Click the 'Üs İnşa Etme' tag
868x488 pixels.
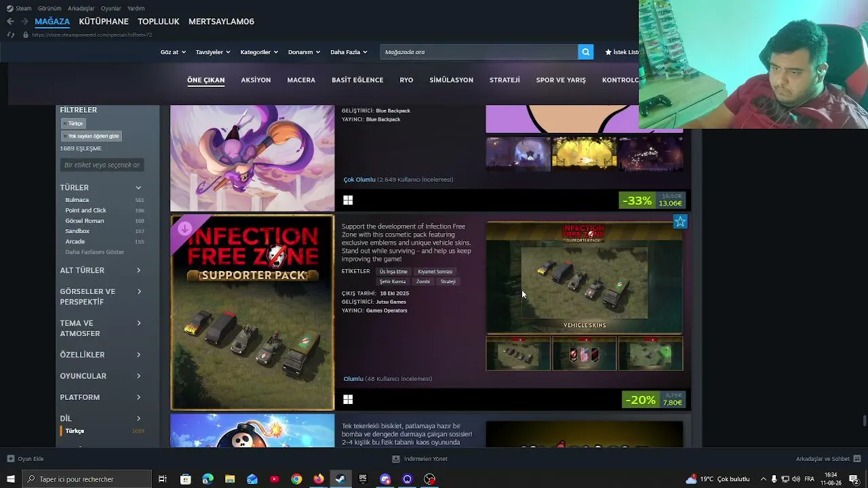(393, 272)
